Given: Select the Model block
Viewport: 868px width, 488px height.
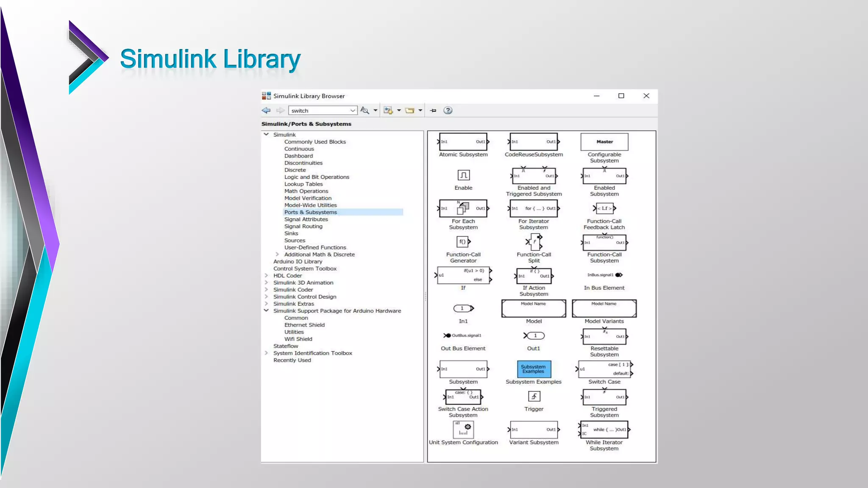Looking at the screenshot, I should [534, 308].
